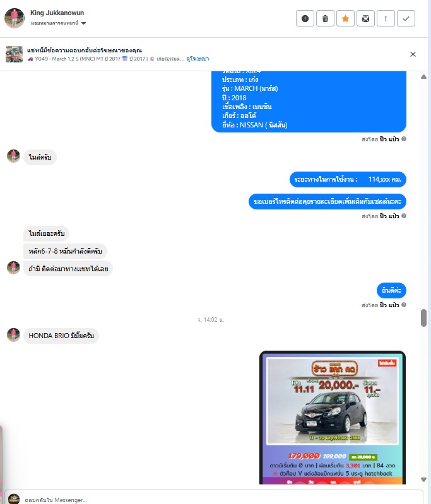Viewport: 431px width, 504px height.
Task: Click the spam report icon in header
Action: click(305, 18)
